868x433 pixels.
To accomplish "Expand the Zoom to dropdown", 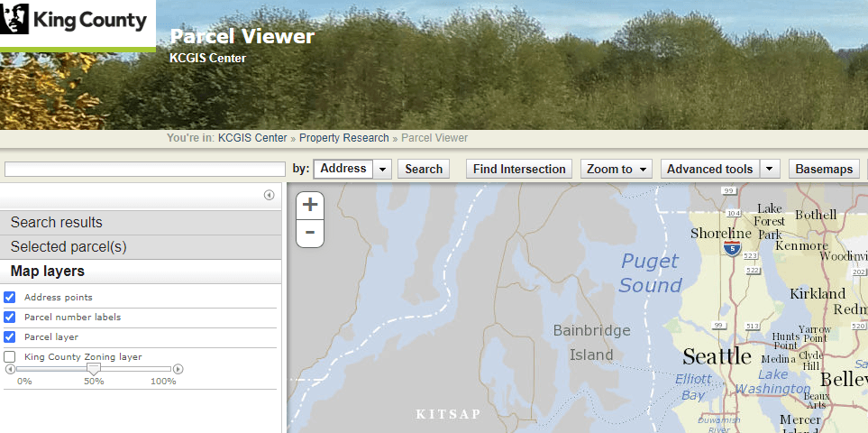I will click(617, 169).
